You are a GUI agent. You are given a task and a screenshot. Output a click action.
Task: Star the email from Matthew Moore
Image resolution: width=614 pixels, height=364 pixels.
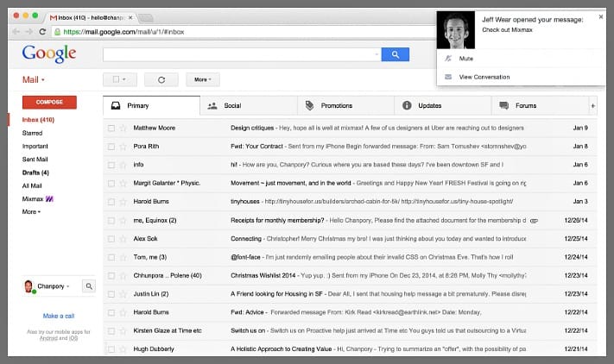tap(123, 128)
